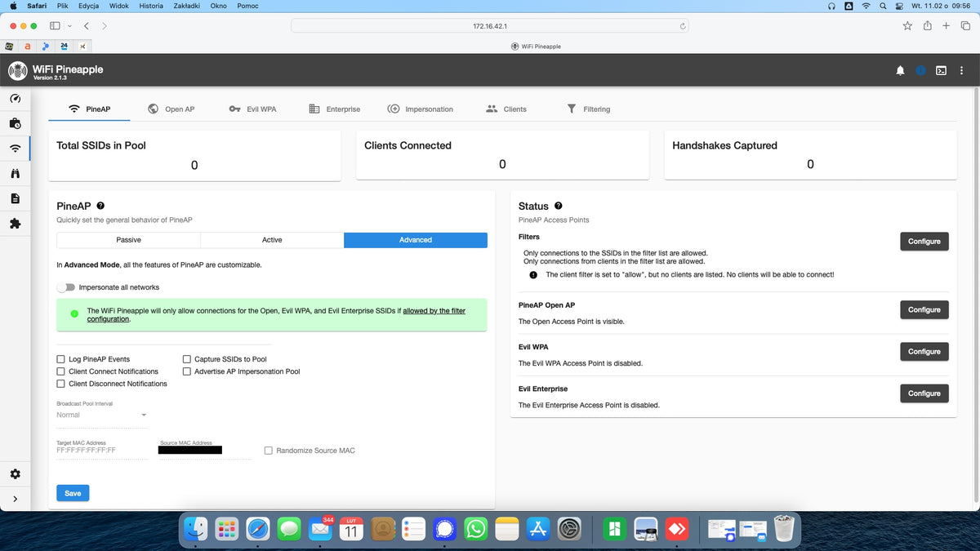
Task: Open the Logging document icon in sidebar
Action: pos(15,198)
